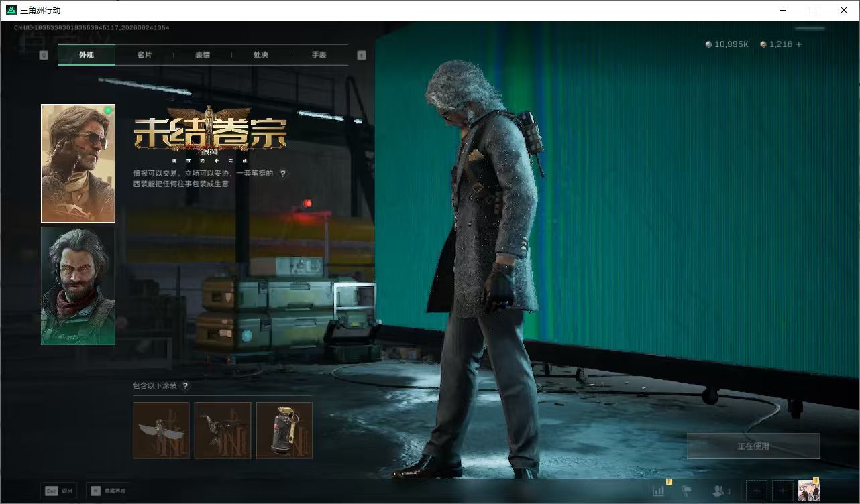Click the 1,216 premium currency balance
The width and height of the screenshot is (860, 504).
(x=781, y=44)
